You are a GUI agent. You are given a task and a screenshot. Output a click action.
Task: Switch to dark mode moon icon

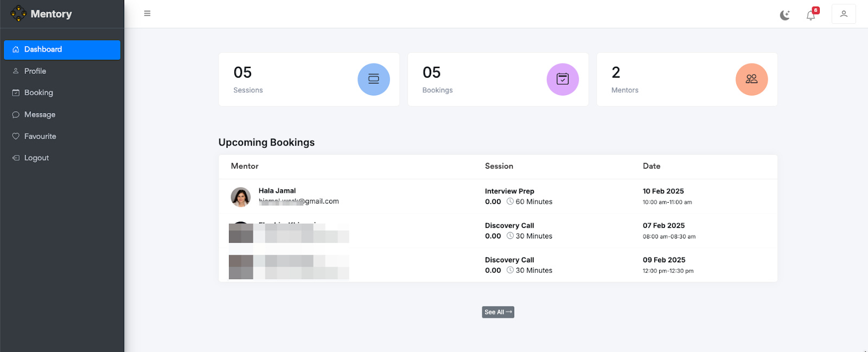click(x=785, y=15)
